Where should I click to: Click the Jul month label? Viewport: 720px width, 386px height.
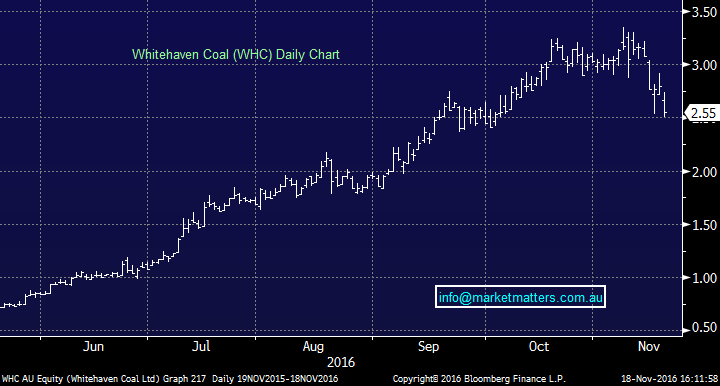click(201, 347)
